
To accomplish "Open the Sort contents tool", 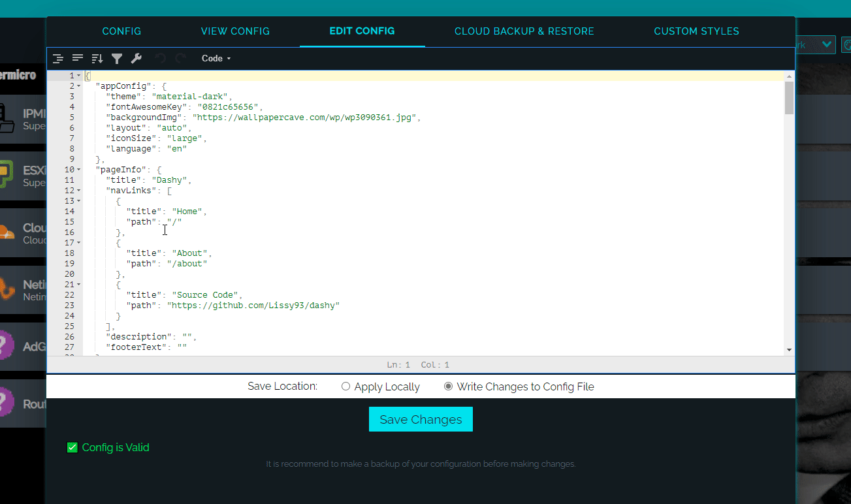I will [x=97, y=59].
